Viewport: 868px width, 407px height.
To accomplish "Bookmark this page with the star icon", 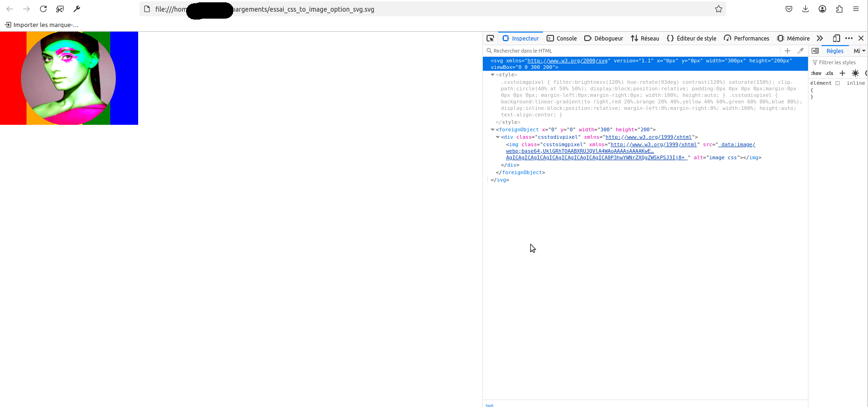I will pos(719,9).
